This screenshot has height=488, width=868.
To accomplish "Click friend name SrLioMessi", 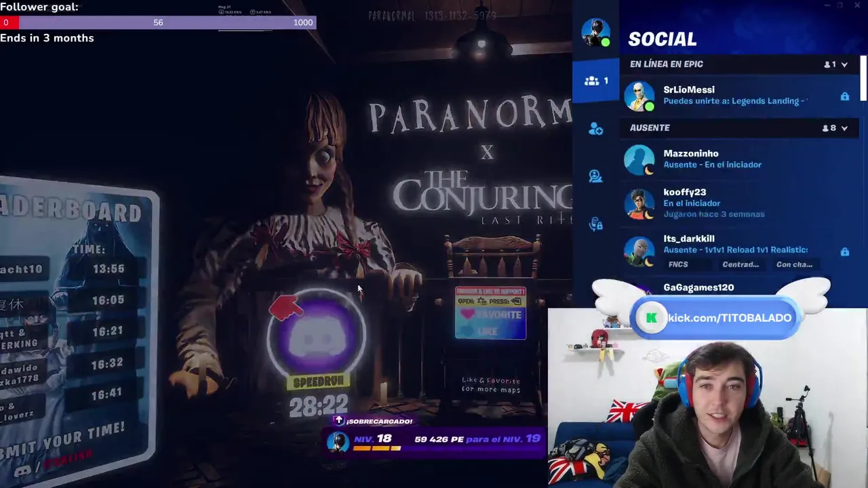I will pos(688,89).
